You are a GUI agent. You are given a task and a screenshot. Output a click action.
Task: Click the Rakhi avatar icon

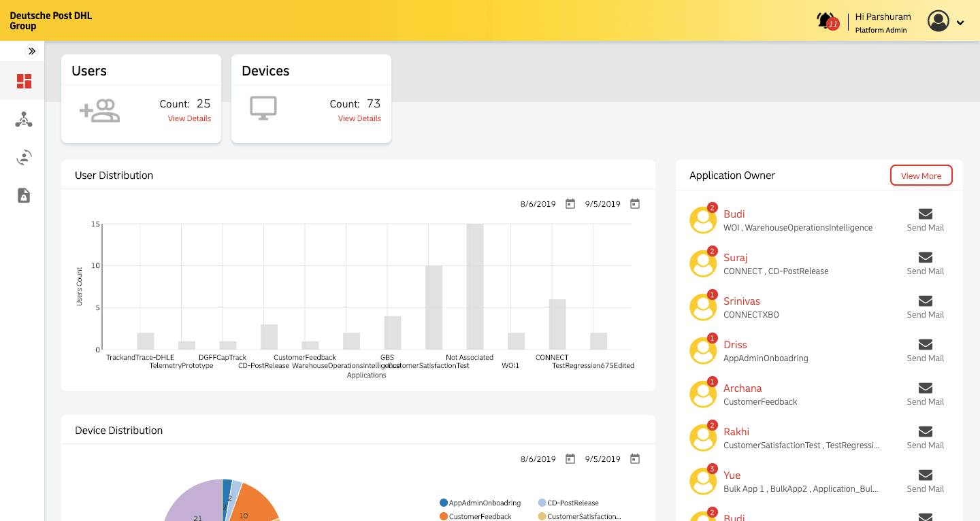[x=703, y=437]
